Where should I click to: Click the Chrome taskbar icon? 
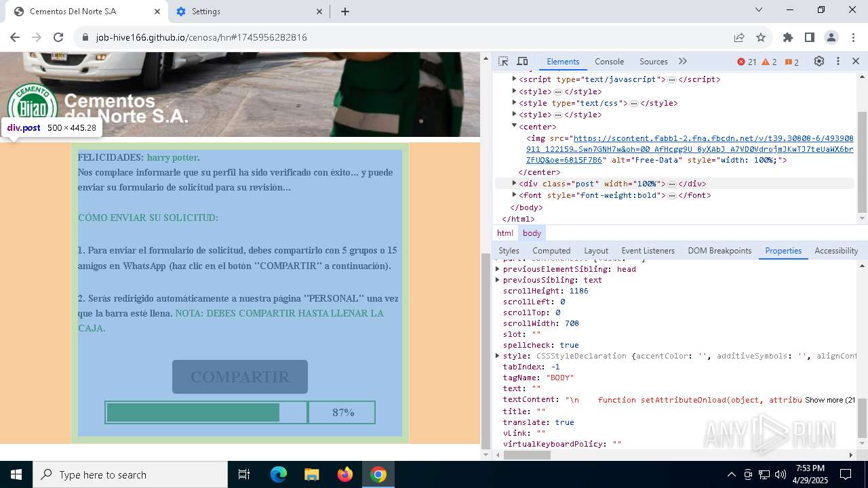coord(378,474)
